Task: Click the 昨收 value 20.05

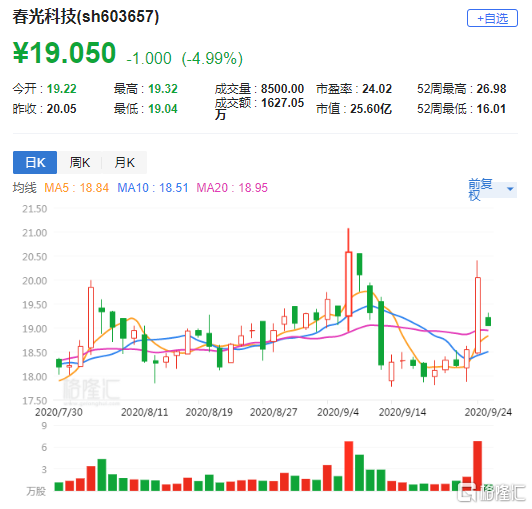Action: tap(61, 109)
